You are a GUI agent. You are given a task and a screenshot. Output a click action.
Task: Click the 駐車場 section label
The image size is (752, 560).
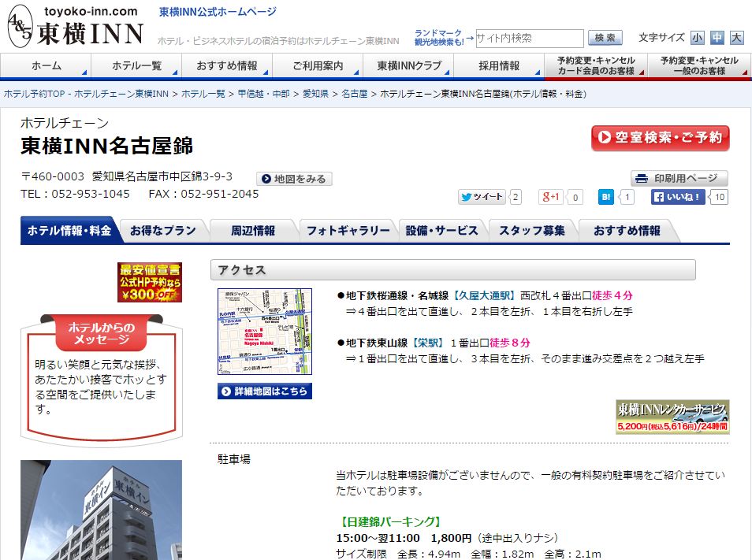[x=234, y=459]
